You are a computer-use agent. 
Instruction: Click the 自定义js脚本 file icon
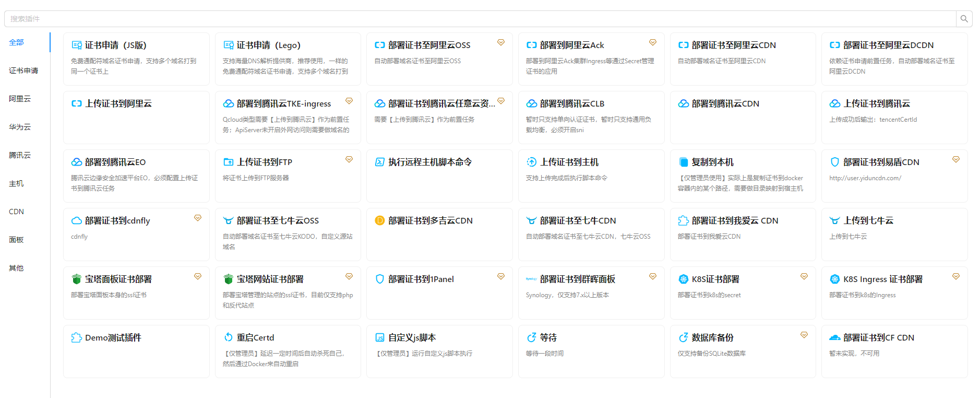(x=380, y=338)
